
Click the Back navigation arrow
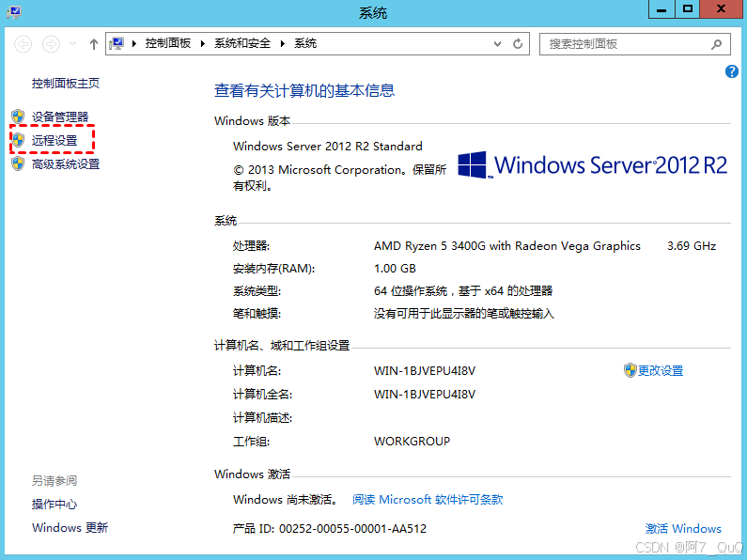coord(23,44)
